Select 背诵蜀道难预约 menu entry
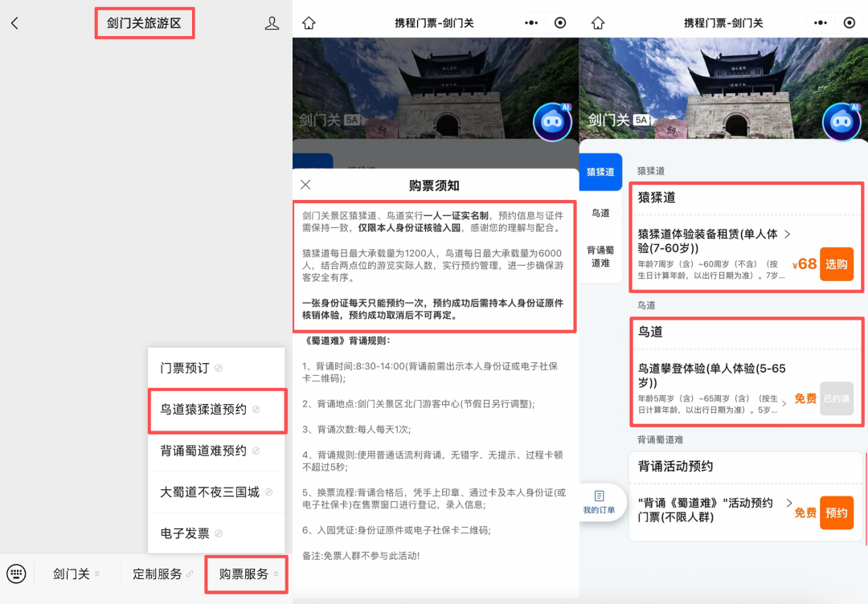The height and width of the screenshot is (604, 868). (216, 451)
